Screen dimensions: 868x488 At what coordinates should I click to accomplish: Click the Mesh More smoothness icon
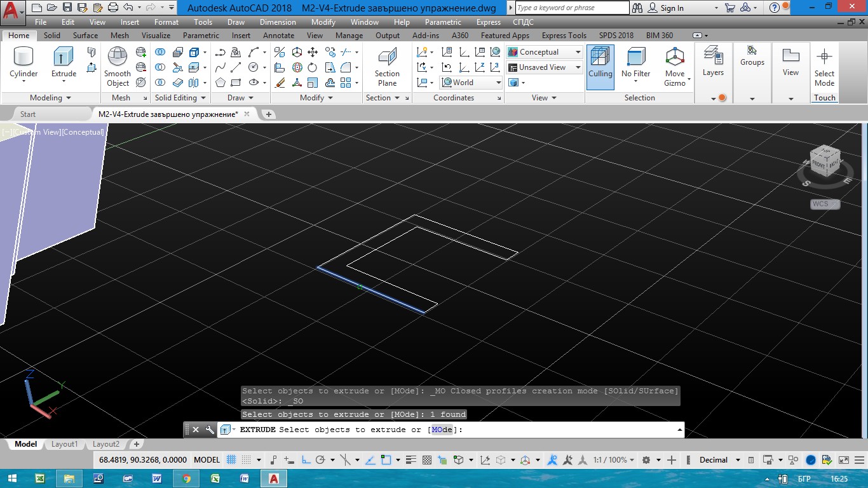pyautogui.click(x=141, y=52)
